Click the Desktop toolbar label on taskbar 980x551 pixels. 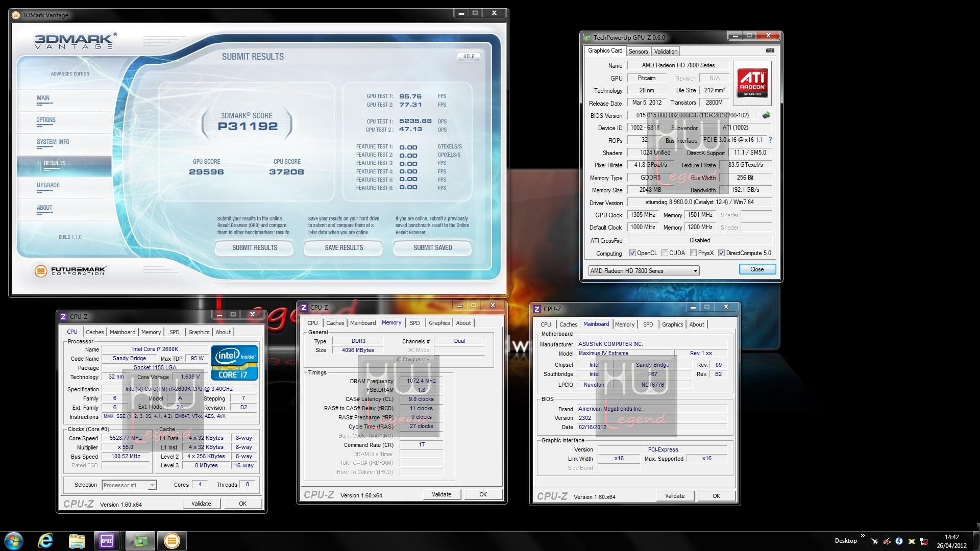tap(845, 541)
